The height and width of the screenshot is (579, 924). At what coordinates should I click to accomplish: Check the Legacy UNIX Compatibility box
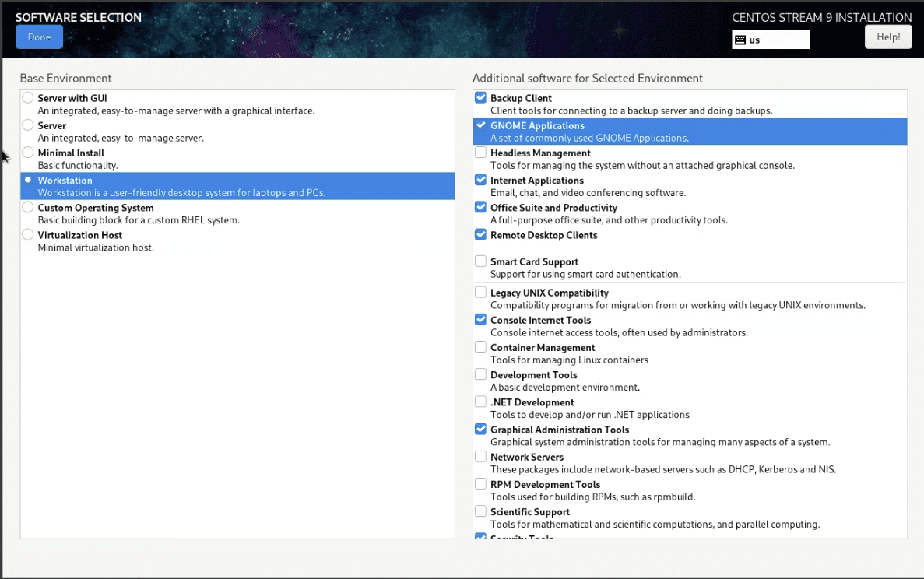click(x=481, y=292)
